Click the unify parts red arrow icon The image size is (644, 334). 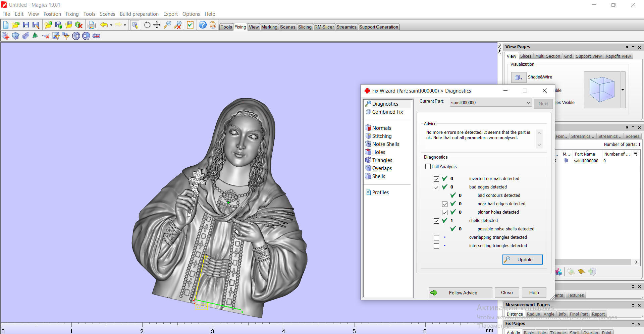click(x=96, y=36)
